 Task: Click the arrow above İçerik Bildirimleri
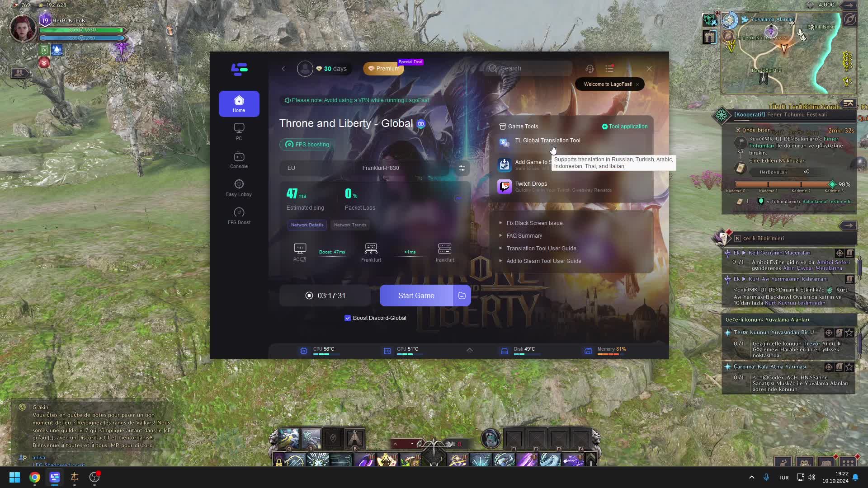click(x=849, y=225)
